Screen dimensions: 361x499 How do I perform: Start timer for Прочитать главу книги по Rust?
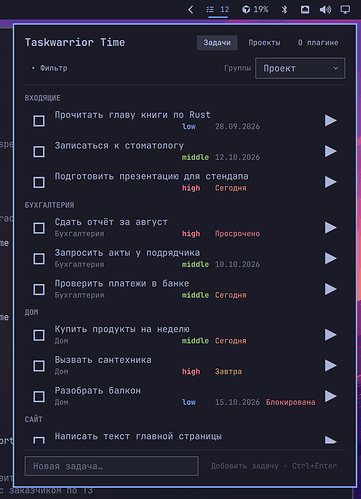pyautogui.click(x=331, y=121)
